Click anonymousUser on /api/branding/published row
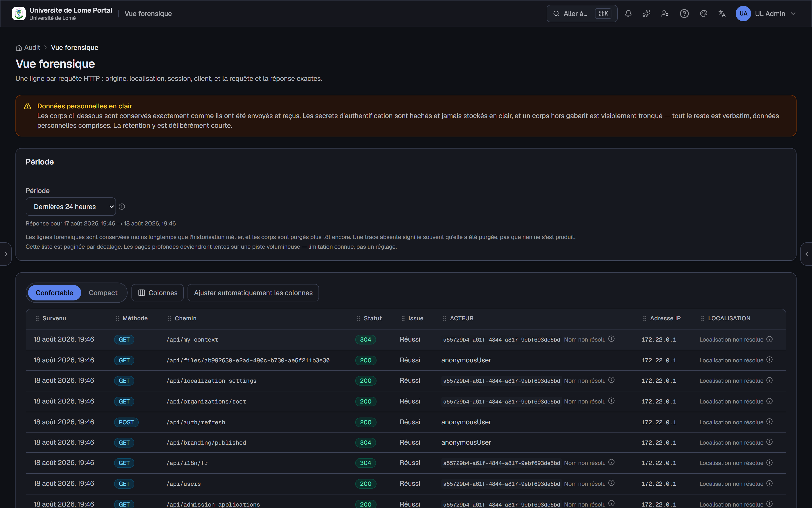812x508 pixels. [466, 442]
